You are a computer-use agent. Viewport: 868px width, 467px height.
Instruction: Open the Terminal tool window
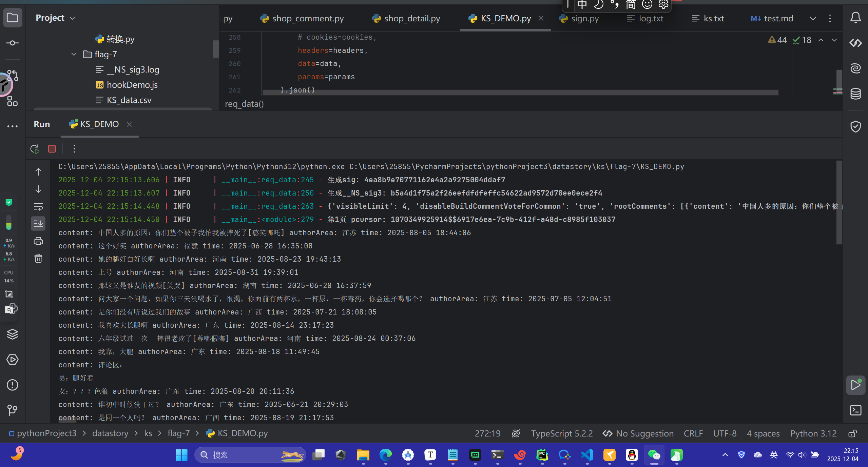click(855, 410)
